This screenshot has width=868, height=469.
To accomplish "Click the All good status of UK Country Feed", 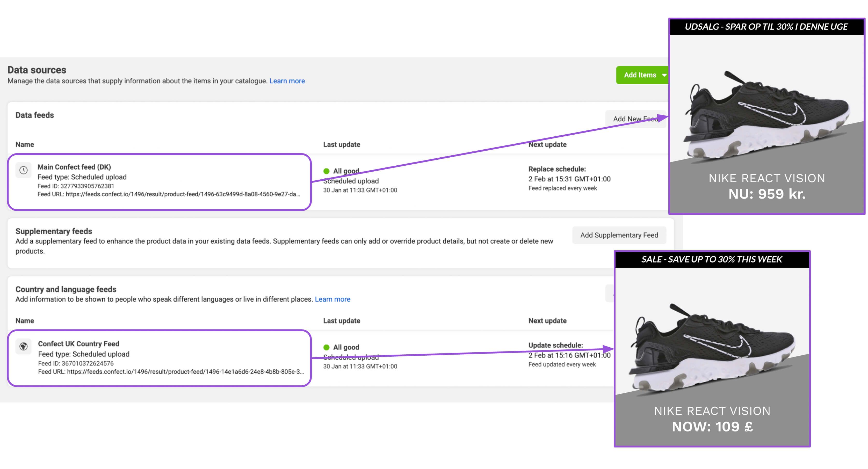I will (341, 347).
